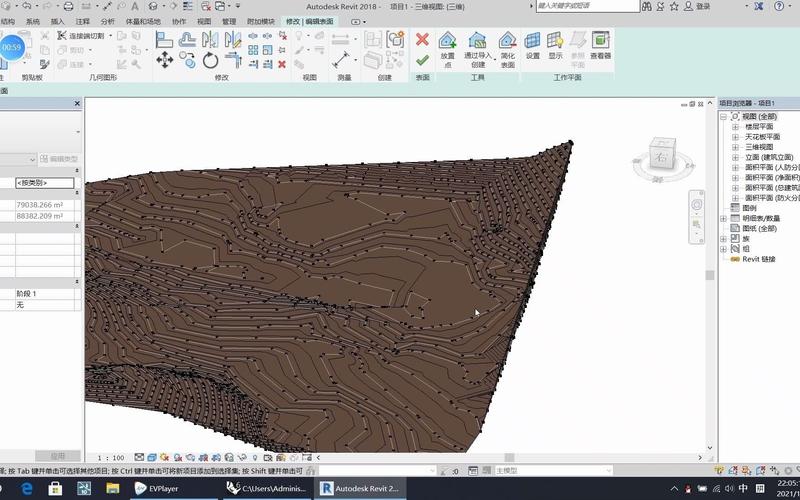Click the ViewCube face

click(x=661, y=156)
